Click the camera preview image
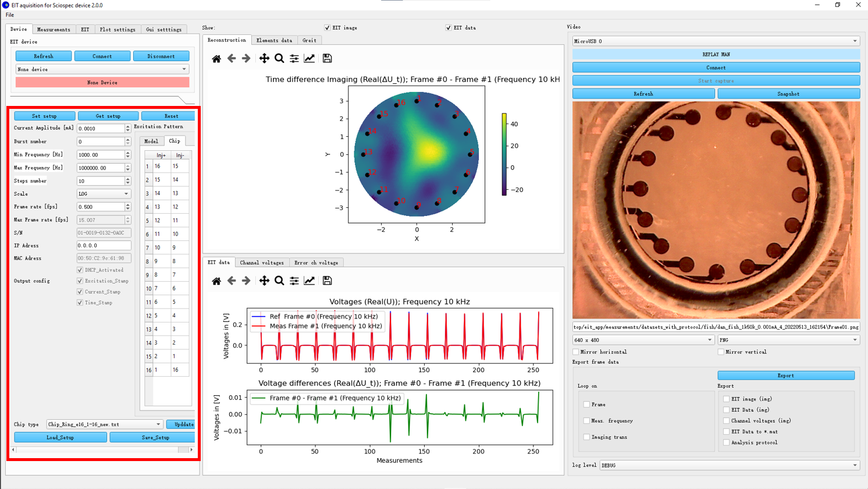Screen dimensions: 868x489 [x=716, y=210]
